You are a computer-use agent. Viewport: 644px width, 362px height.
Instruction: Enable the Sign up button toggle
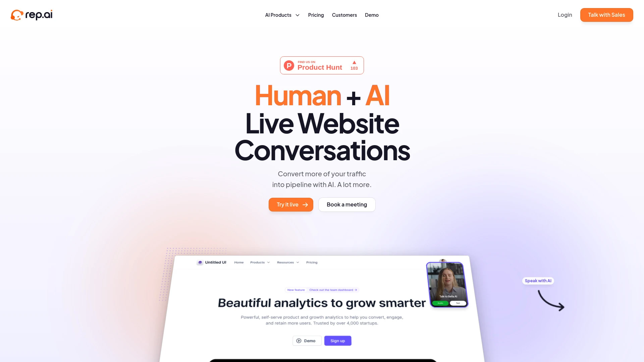pyautogui.click(x=337, y=341)
